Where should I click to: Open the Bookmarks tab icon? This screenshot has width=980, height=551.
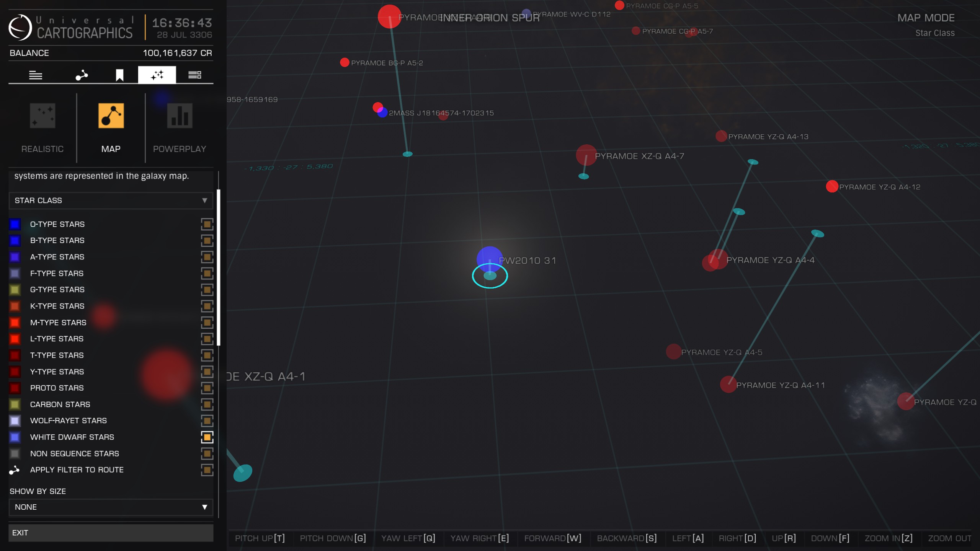(x=119, y=75)
